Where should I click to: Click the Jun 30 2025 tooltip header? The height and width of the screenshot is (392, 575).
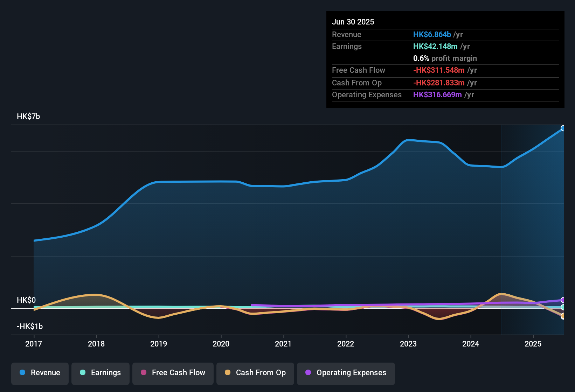(353, 22)
